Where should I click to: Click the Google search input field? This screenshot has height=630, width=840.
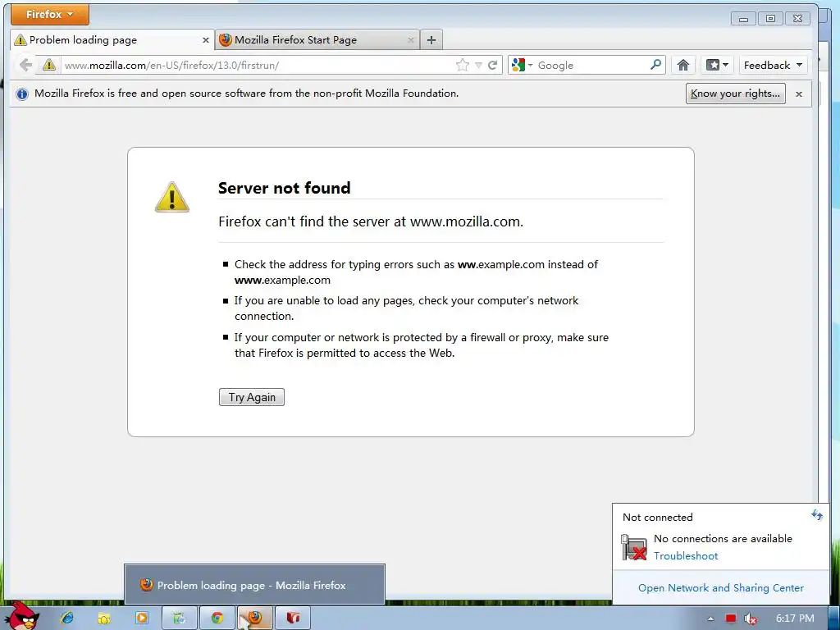(592, 66)
